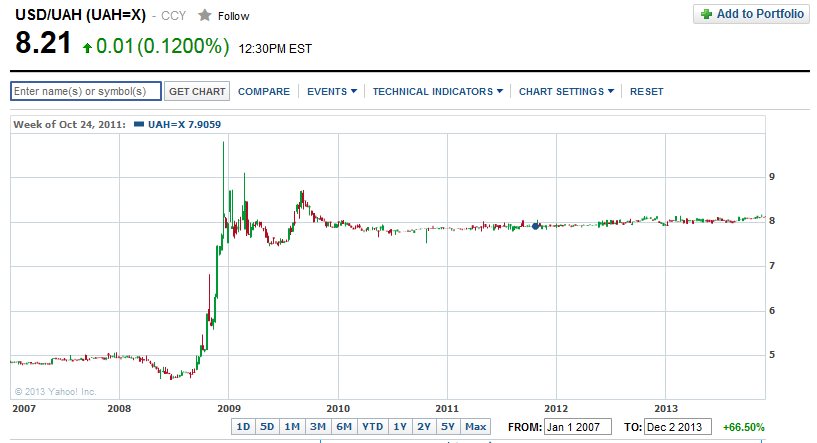Select the 1Y range tab
This screenshot has height=443, width=817.
point(400,426)
